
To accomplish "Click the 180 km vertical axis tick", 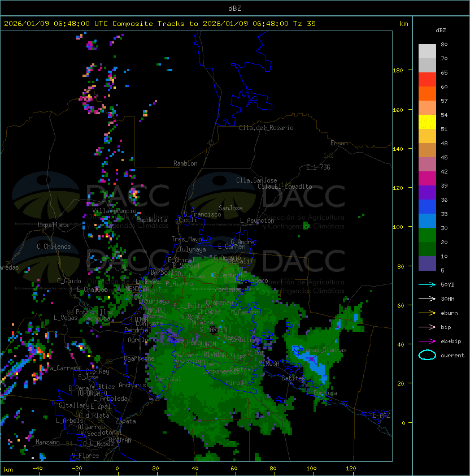I will coord(398,71).
